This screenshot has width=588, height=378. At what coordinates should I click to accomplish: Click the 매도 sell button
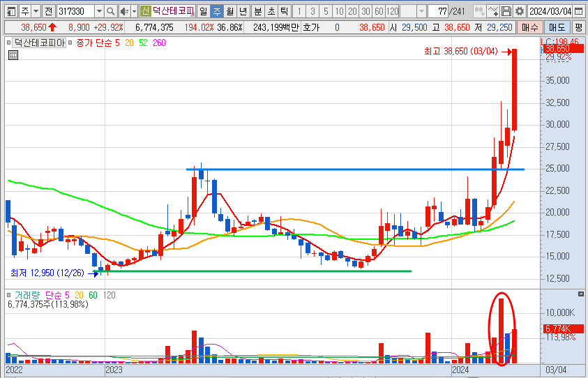click(557, 27)
